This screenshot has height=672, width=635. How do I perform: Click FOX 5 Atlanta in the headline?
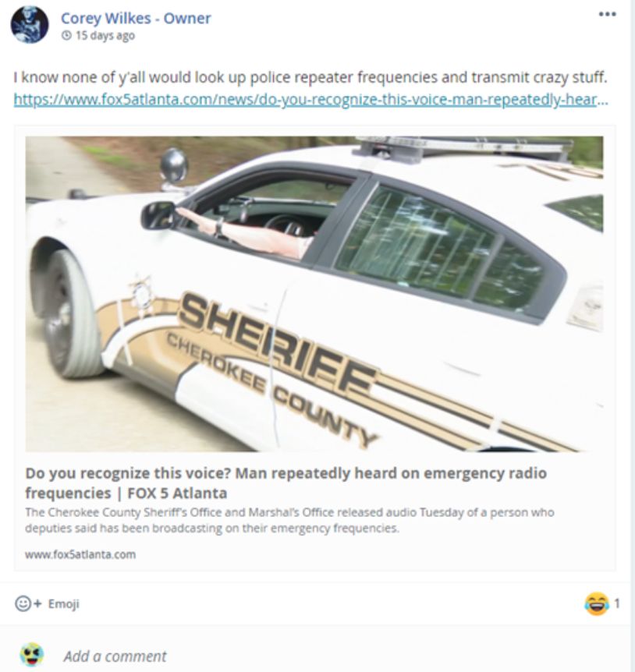pyautogui.click(x=177, y=493)
